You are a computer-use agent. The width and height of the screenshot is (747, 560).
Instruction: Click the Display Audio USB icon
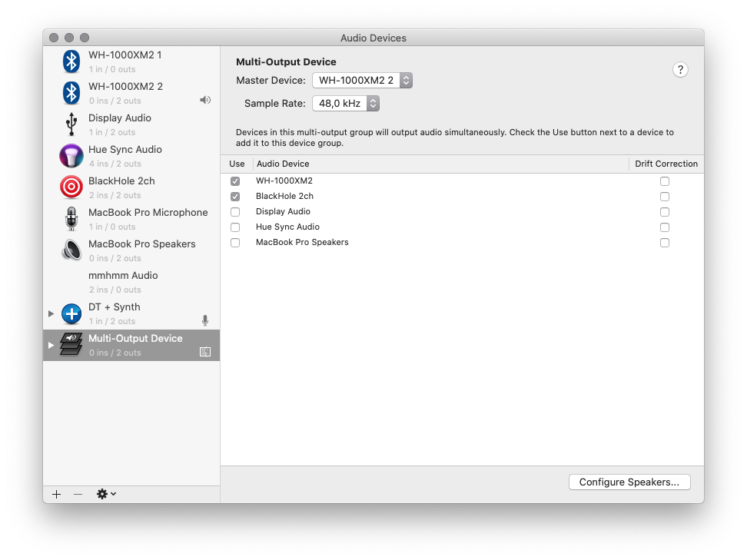click(71, 124)
